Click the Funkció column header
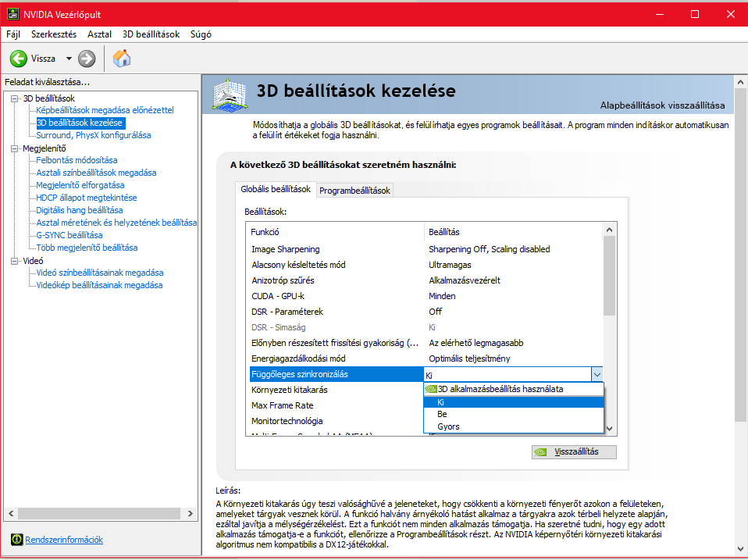The height and width of the screenshot is (560, 748). [x=336, y=232]
